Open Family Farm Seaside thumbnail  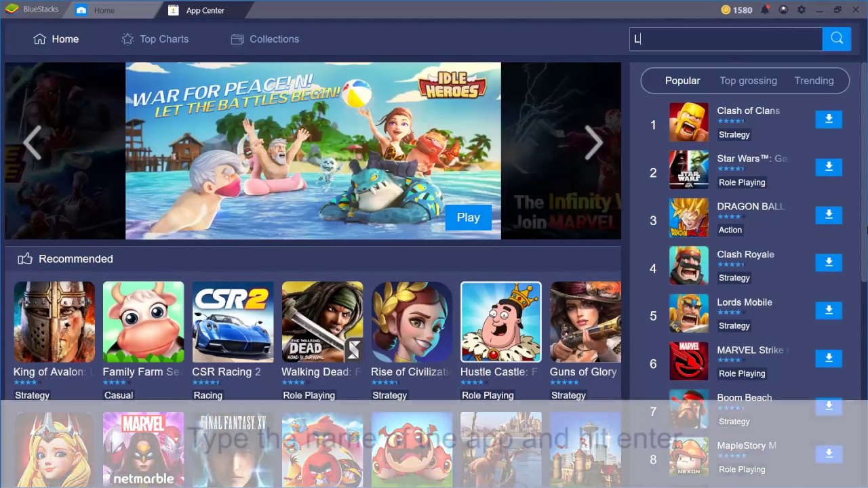(x=144, y=322)
